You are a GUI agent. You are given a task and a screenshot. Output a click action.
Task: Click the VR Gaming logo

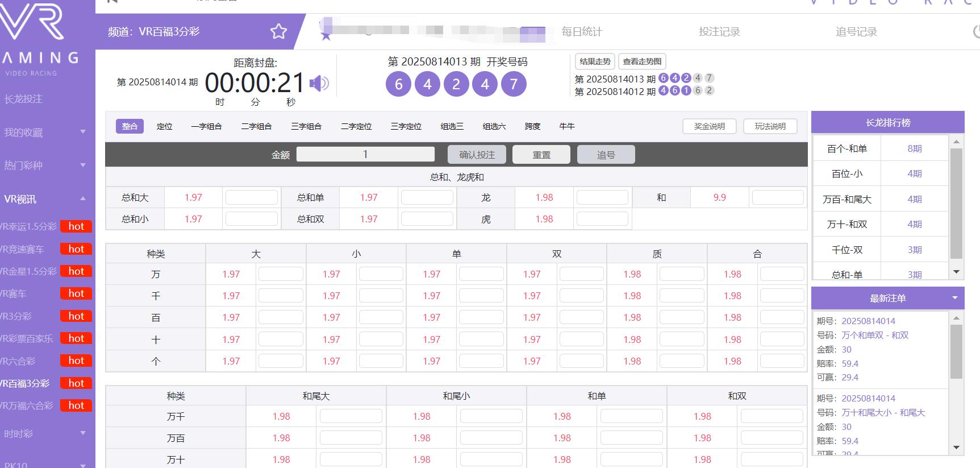[34, 23]
